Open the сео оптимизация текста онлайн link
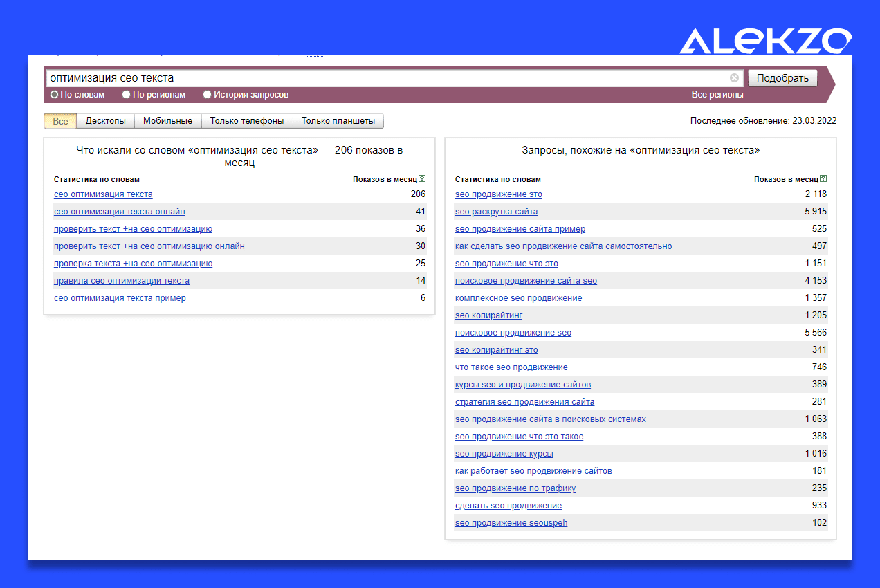 (x=120, y=212)
